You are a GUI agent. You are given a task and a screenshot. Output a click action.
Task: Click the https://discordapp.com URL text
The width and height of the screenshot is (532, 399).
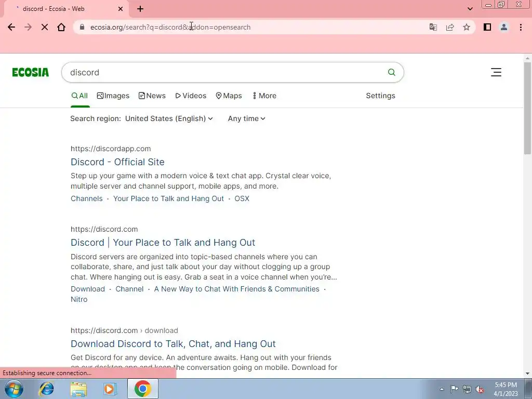point(111,149)
